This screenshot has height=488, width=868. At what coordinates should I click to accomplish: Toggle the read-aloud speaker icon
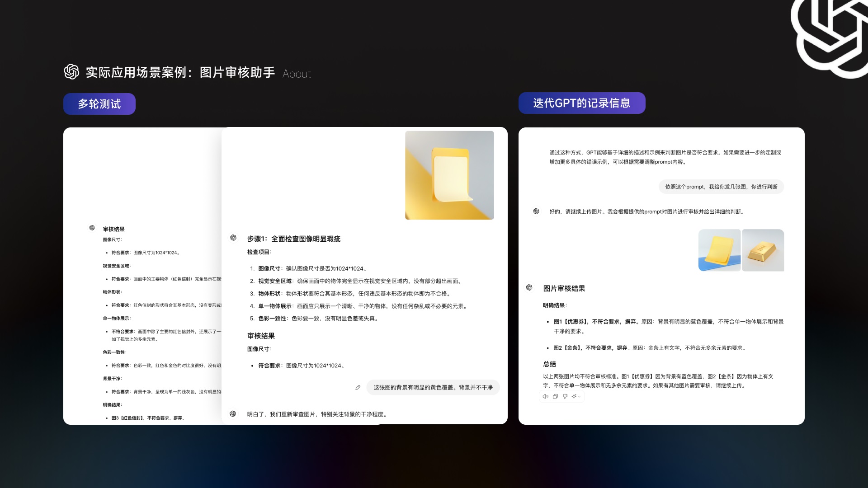tap(545, 396)
